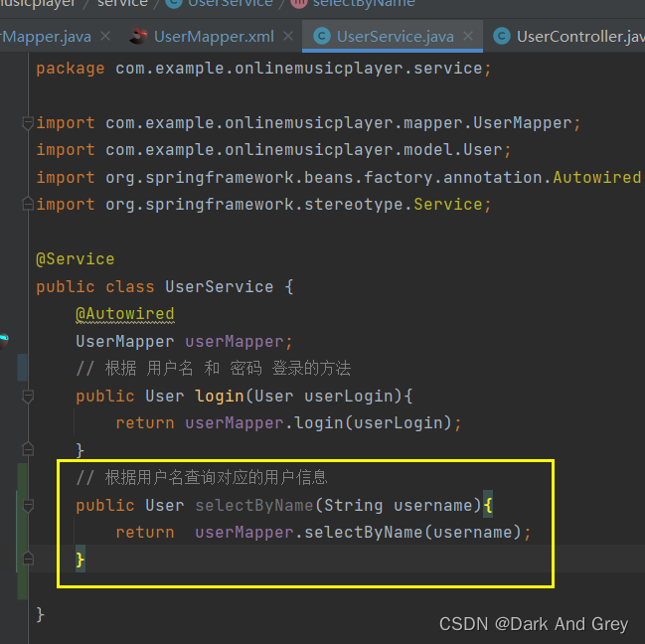Click fold end marker at the Service import

(x=28, y=204)
